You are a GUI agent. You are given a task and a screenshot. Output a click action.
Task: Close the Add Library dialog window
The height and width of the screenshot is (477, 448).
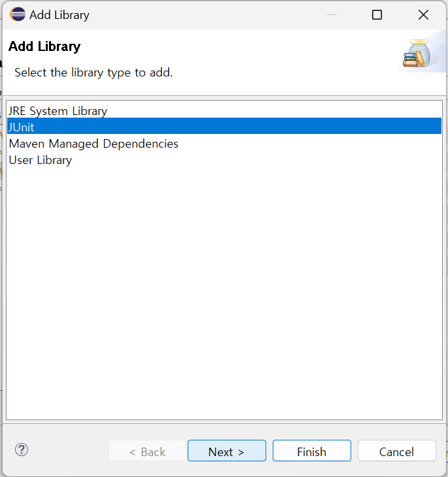tap(423, 14)
